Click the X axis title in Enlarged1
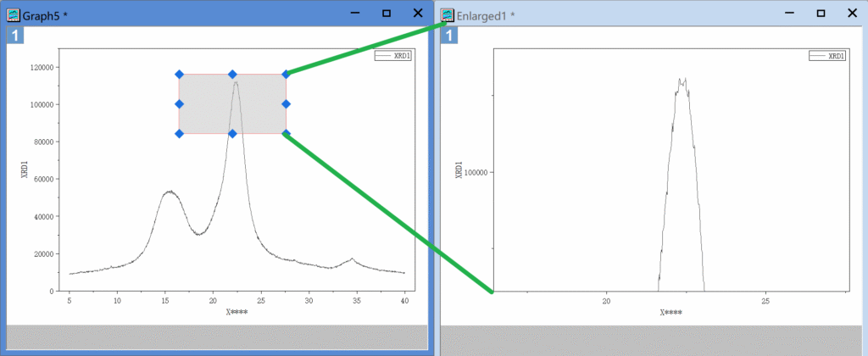Screen dimensions: 868x356 pos(671,312)
